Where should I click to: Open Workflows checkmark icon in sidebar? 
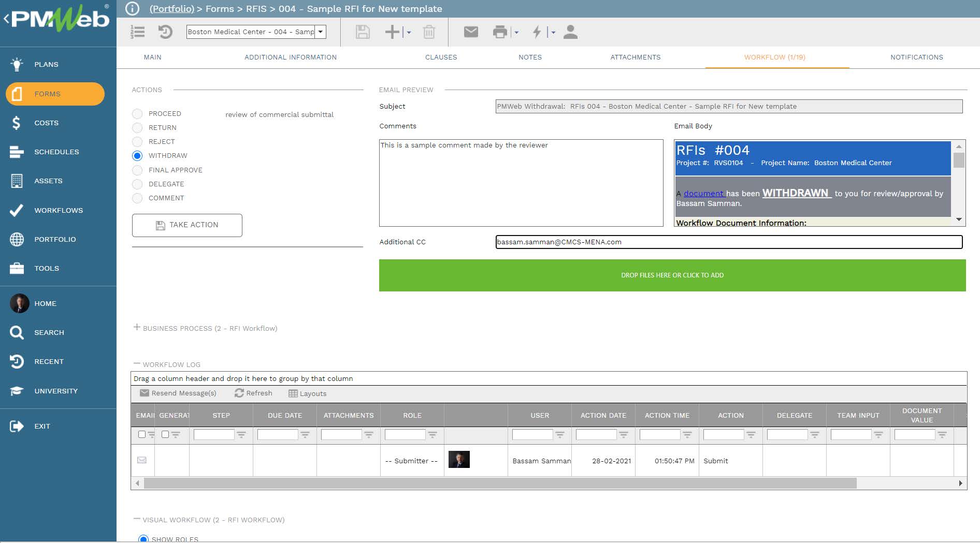point(17,210)
